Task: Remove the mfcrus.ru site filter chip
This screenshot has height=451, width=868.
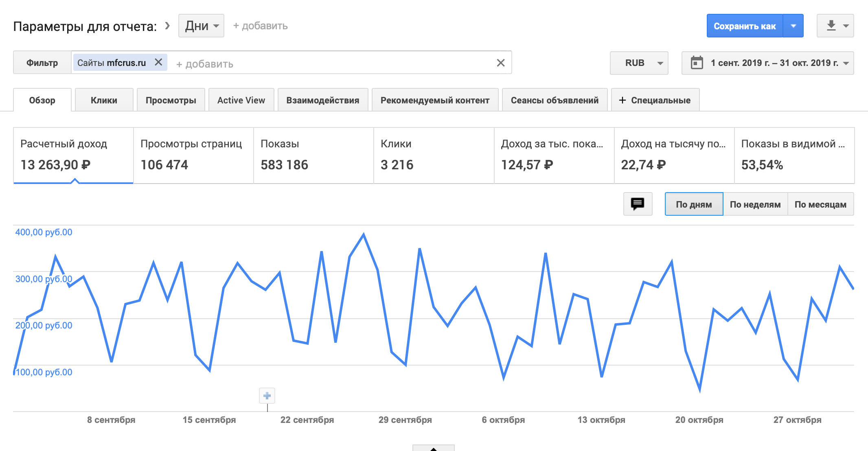Action: click(x=158, y=62)
